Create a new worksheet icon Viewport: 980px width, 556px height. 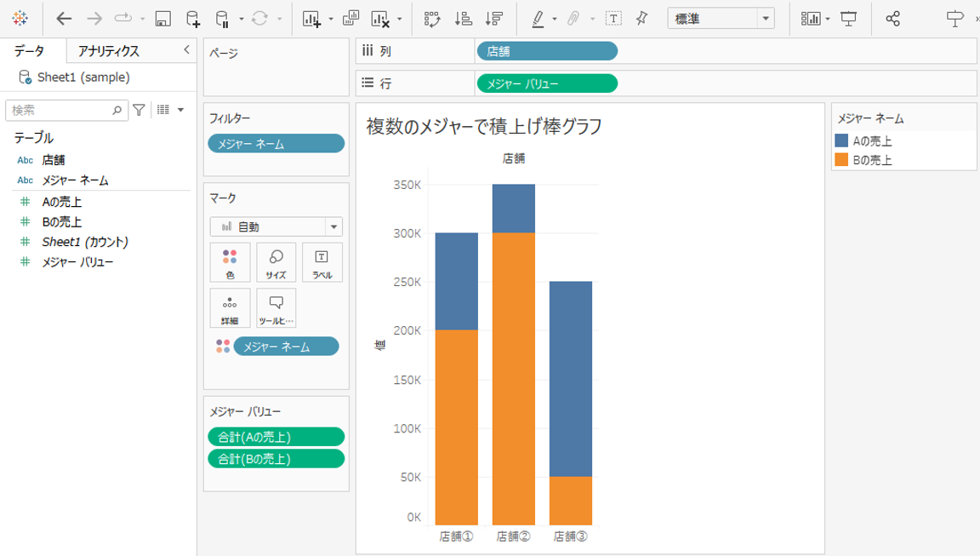[x=312, y=19]
